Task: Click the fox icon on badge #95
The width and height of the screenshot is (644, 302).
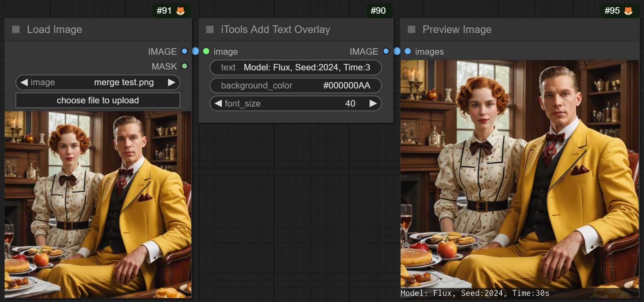Action: coord(628,11)
